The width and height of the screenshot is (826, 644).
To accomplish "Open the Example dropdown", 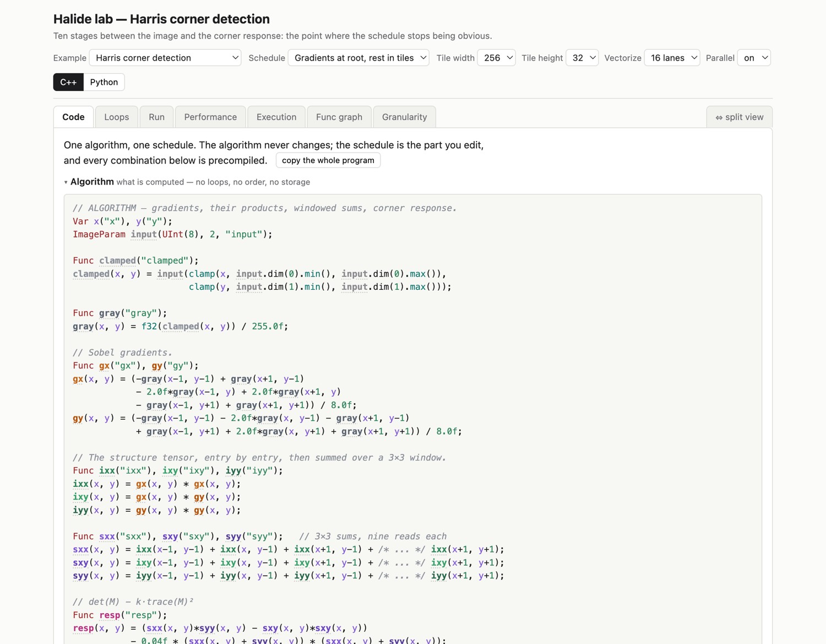I will coord(165,58).
